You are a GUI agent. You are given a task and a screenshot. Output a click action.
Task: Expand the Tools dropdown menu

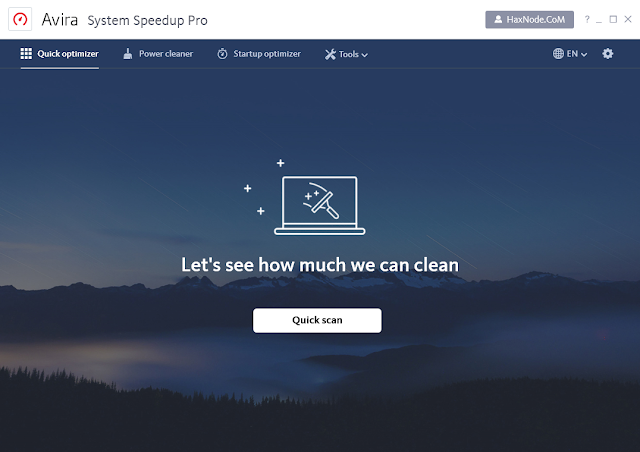[346, 54]
